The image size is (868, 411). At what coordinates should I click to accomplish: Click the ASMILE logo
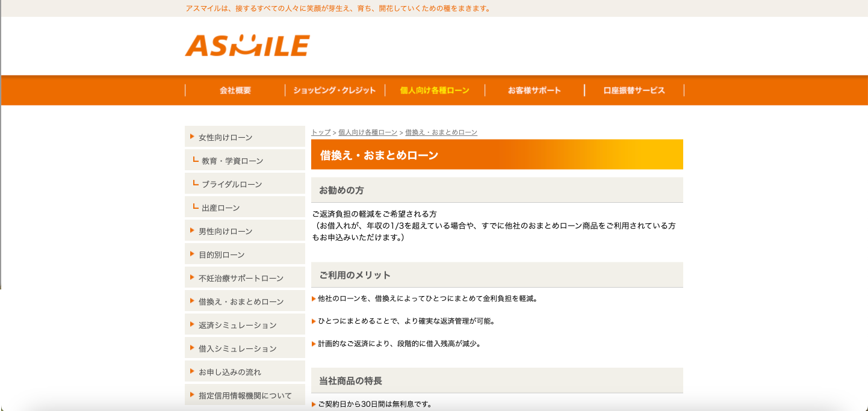pyautogui.click(x=248, y=45)
